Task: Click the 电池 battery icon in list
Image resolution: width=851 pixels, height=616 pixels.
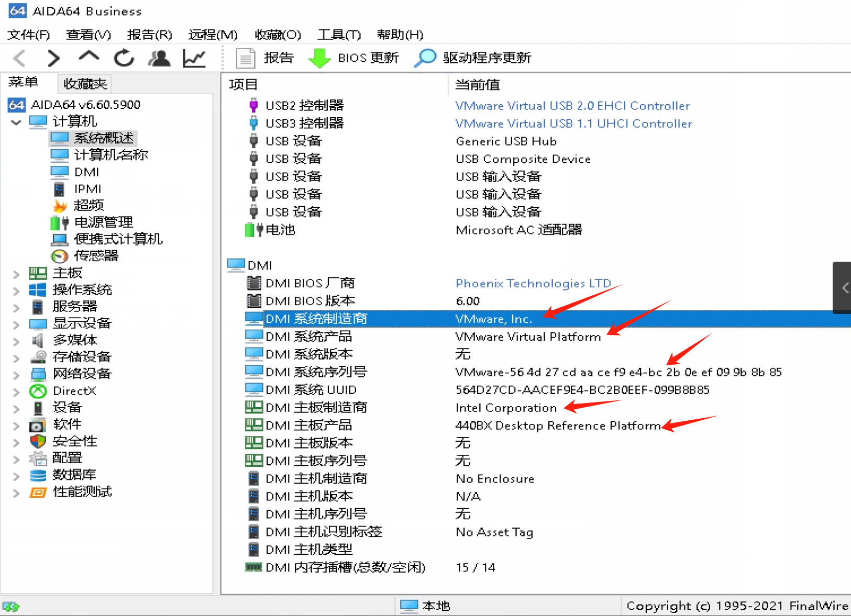Action: pyautogui.click(x=254, y=230)
